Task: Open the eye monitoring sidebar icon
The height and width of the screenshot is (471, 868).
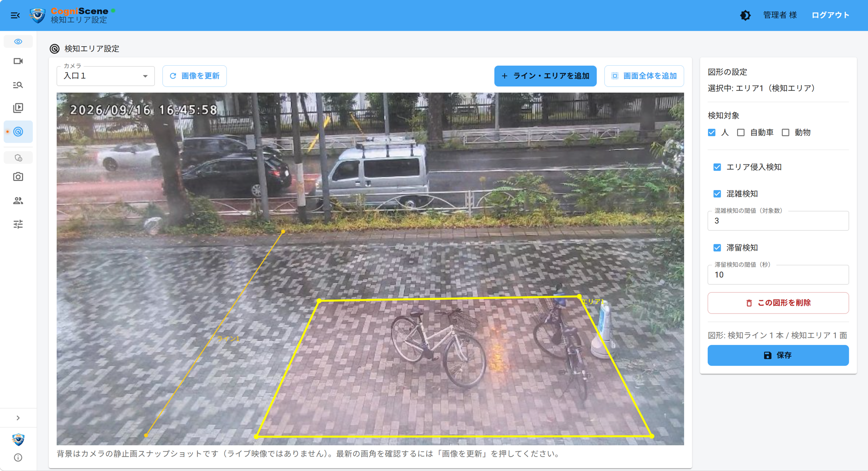Action: tap(18, 42)
